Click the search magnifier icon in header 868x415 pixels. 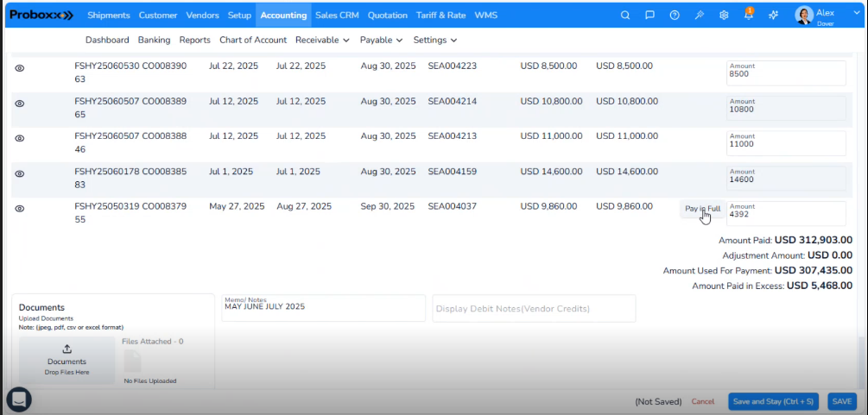[625, 16]
